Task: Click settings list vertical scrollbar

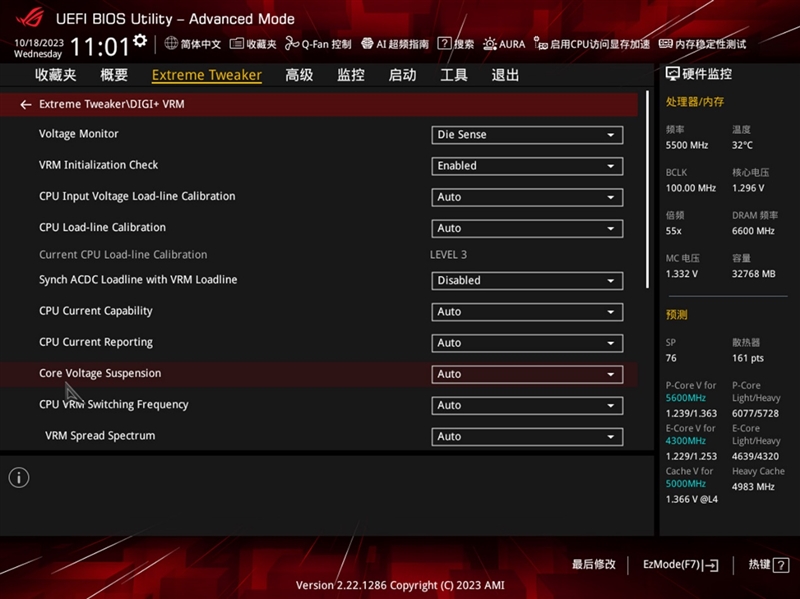Action: click(647, 189)
